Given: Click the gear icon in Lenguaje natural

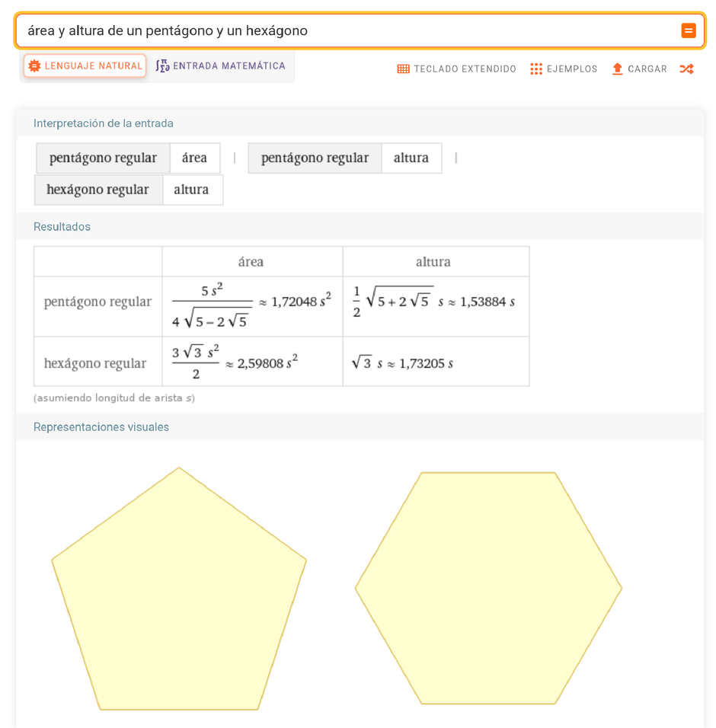Looking at the screenshot, I should tap(34, 66).
